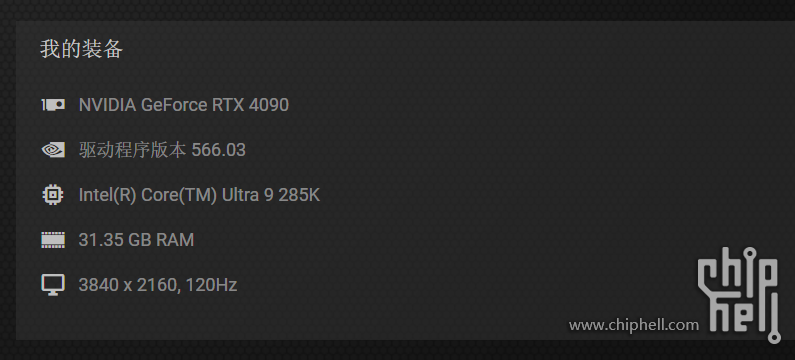Click the NVIDIA eye logo icon
This screenshot has width=795, height=360.
click(x=53, y=150)
